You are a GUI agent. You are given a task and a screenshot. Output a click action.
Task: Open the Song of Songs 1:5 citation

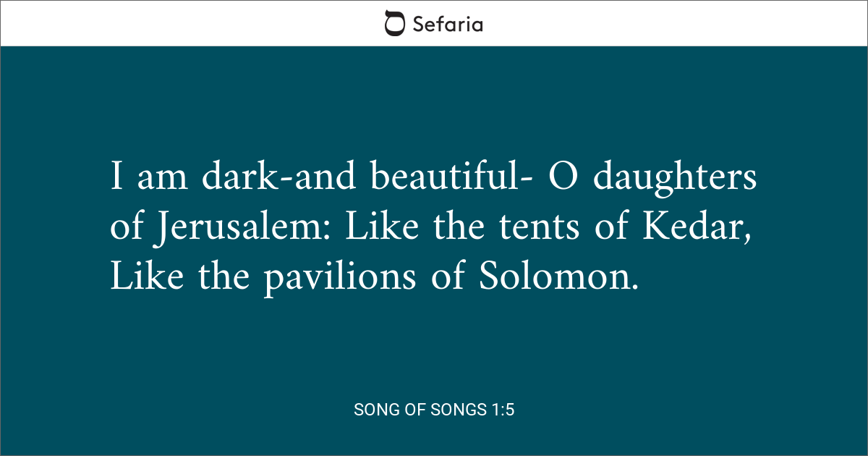coord(434,410)
